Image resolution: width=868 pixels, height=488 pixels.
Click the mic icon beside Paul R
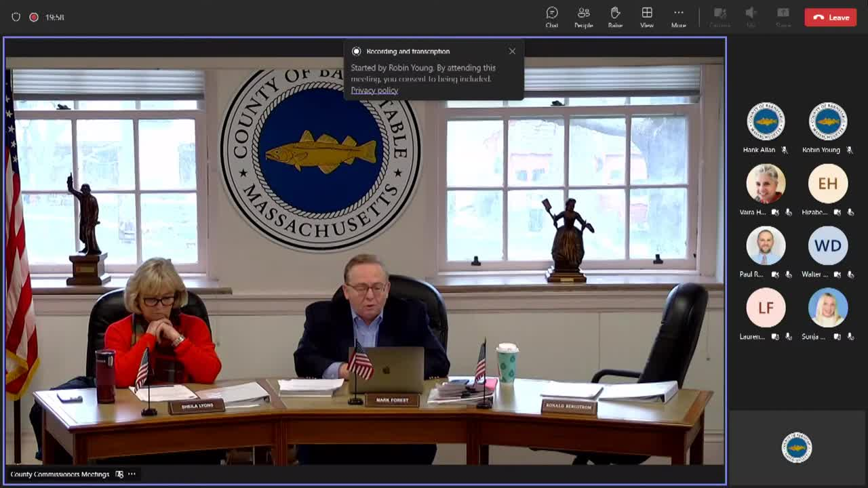click(x=788, y=274)
